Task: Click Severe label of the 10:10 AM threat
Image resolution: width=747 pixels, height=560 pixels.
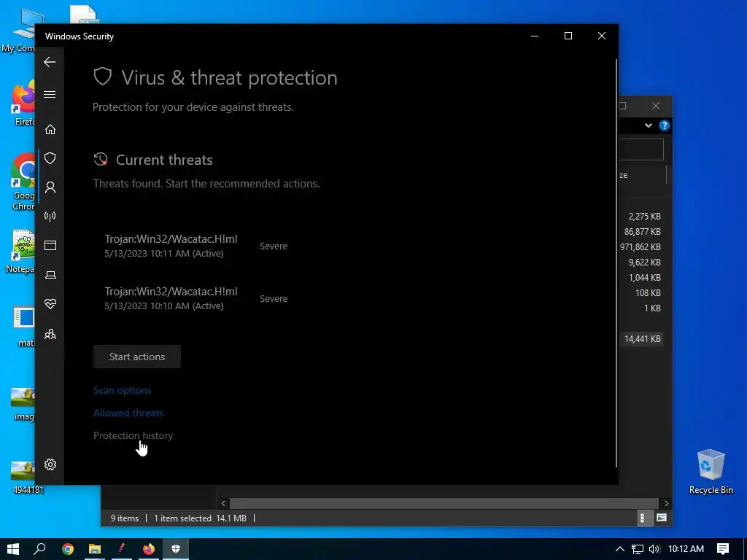Action: pyautogui.click(x=274, y=298)
